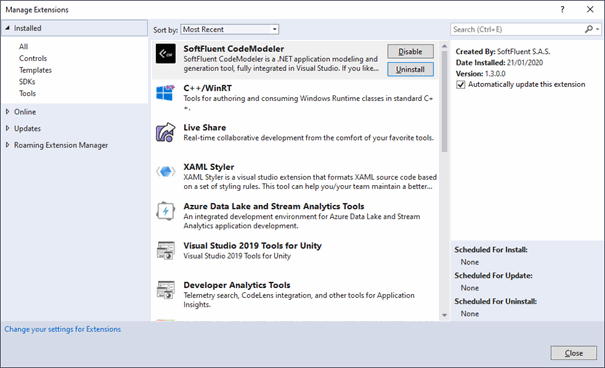Image resolution: width=605 pixels, height=368 pixels.
Task: Select the XAML Styler extension title
Action: pyautogui.click(x=209, y=167)
